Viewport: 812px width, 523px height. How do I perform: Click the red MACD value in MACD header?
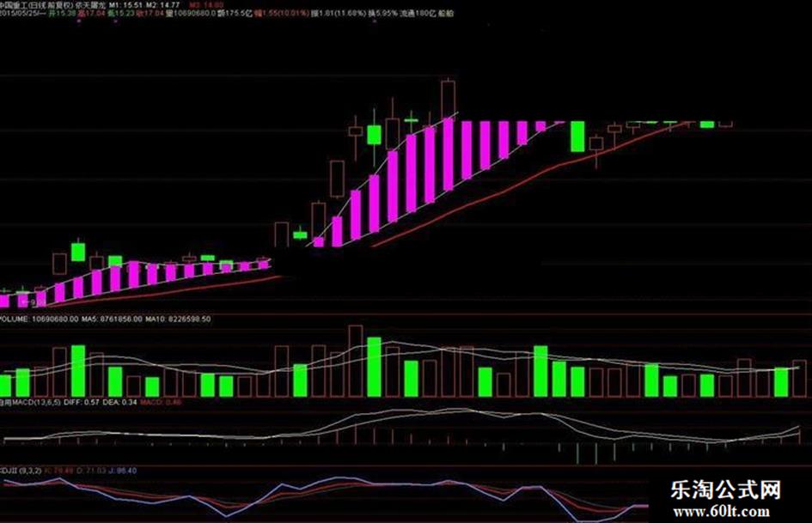coord(161,402)
